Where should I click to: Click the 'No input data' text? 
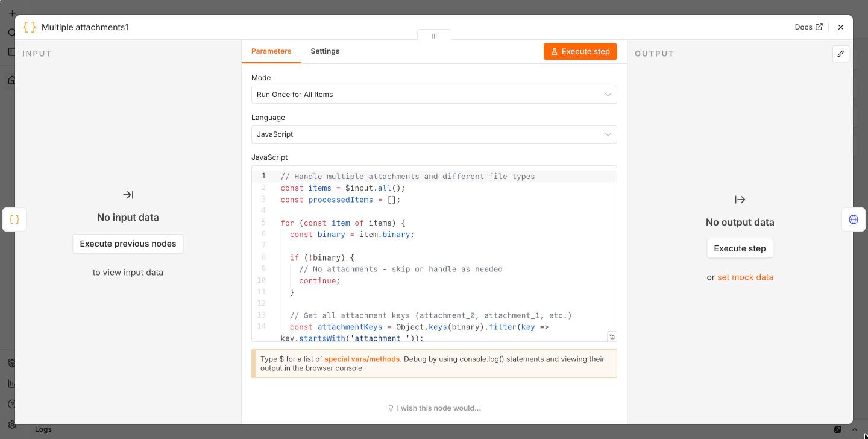pos(128,218)
